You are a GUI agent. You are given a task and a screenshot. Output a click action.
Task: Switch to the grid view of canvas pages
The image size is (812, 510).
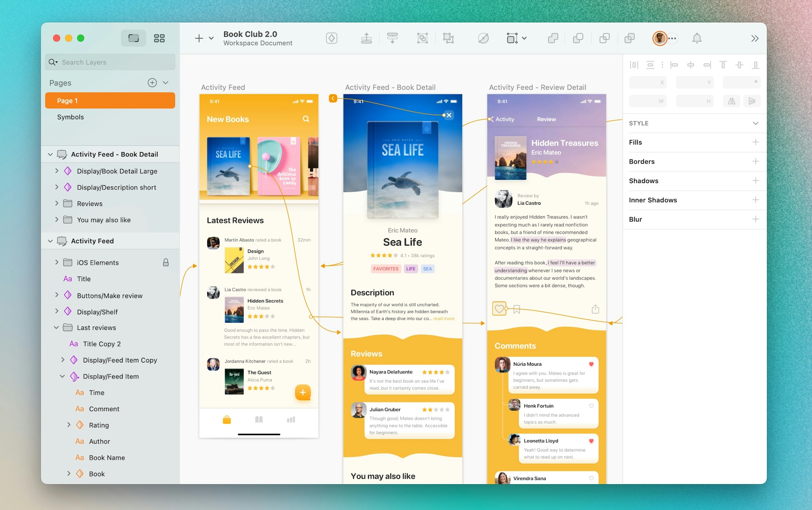[x=159, y=38]
